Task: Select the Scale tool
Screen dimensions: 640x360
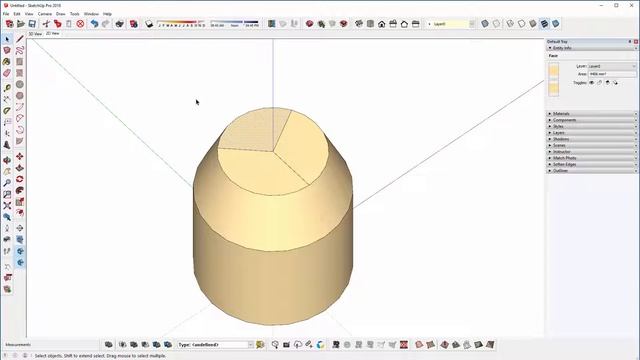Action: [20, 202]
